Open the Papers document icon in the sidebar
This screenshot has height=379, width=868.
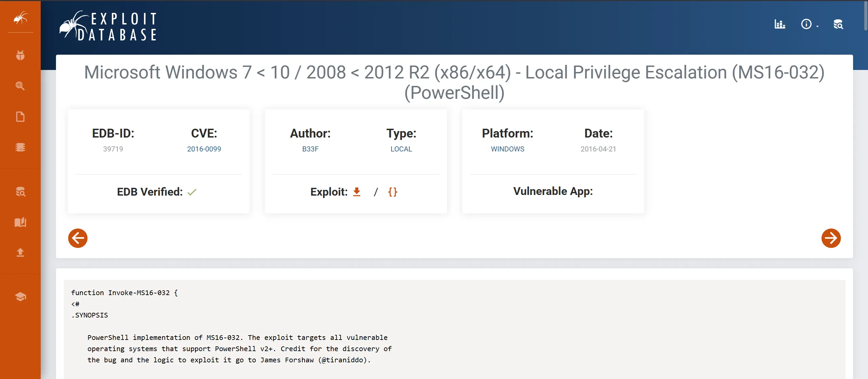click(20, 116)
